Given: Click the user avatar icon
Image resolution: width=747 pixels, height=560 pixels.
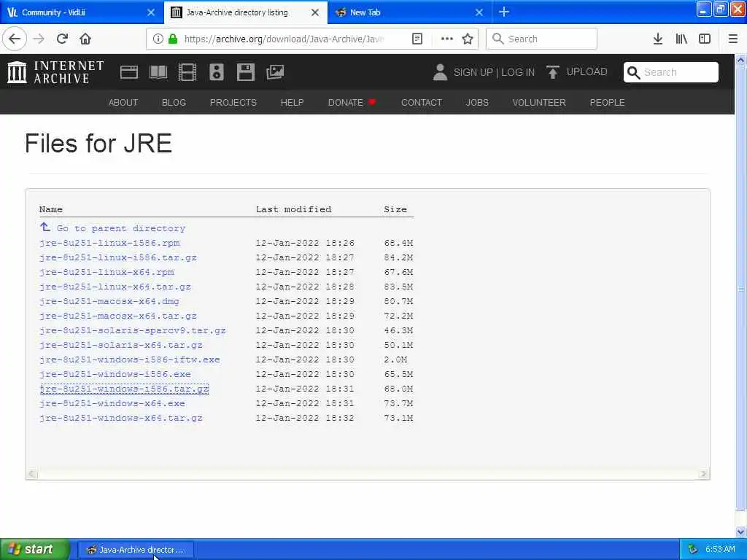Looking at the screenshot, I should (440, 72).
